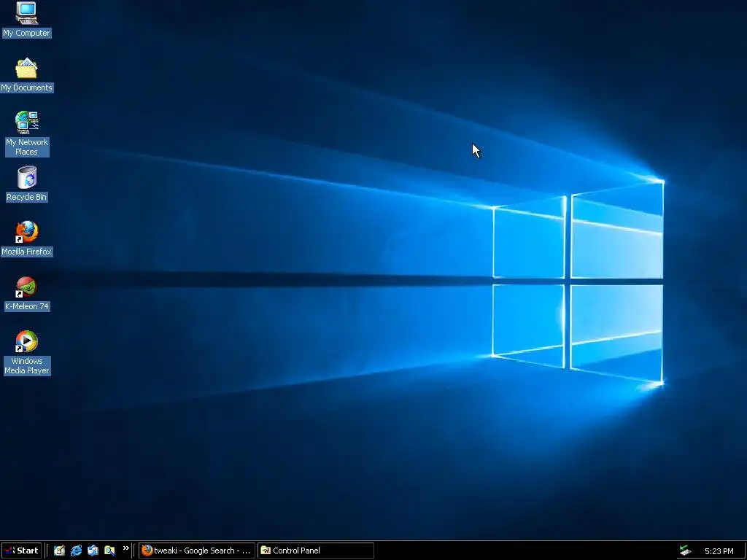Image resolution: width=747 pixels, height=560 pixels.
Task: Switch to the Control Panel taskbar window
Action: (x=316, y=551)
